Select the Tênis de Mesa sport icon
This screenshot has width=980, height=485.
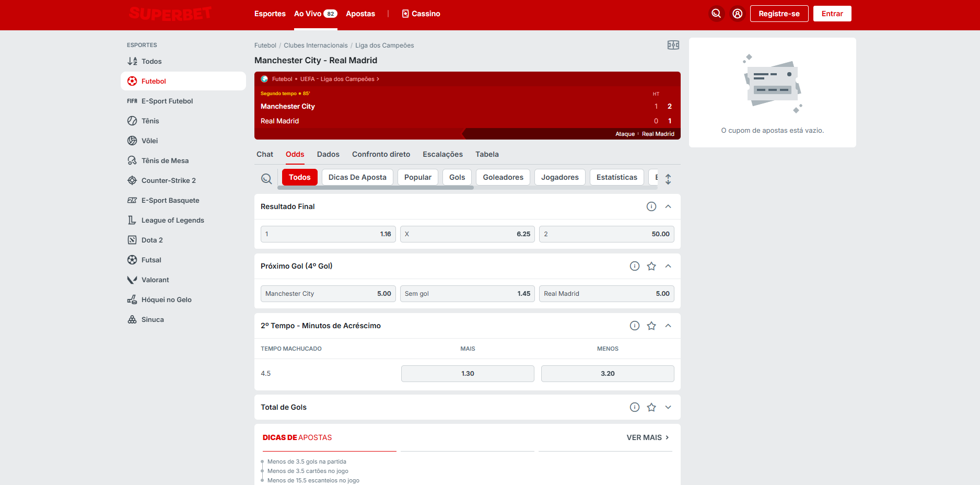pos(132,160)
